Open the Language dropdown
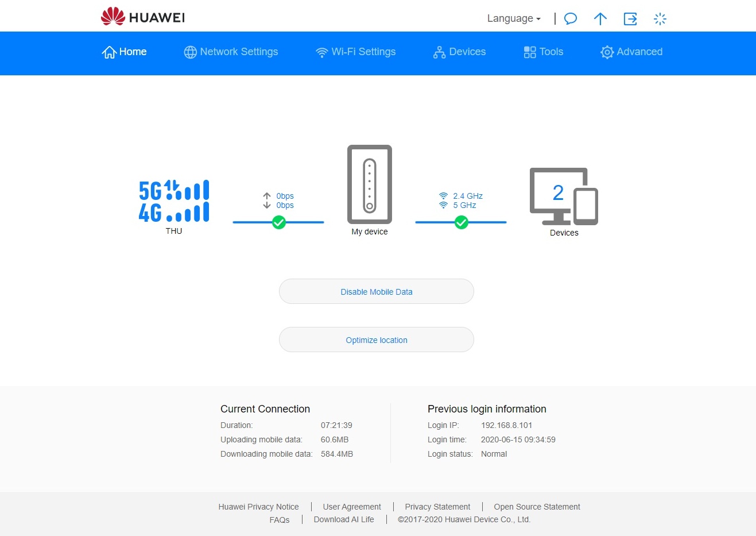Image resolution: width=756 pixels, height=536 pixels. (514, 18)
